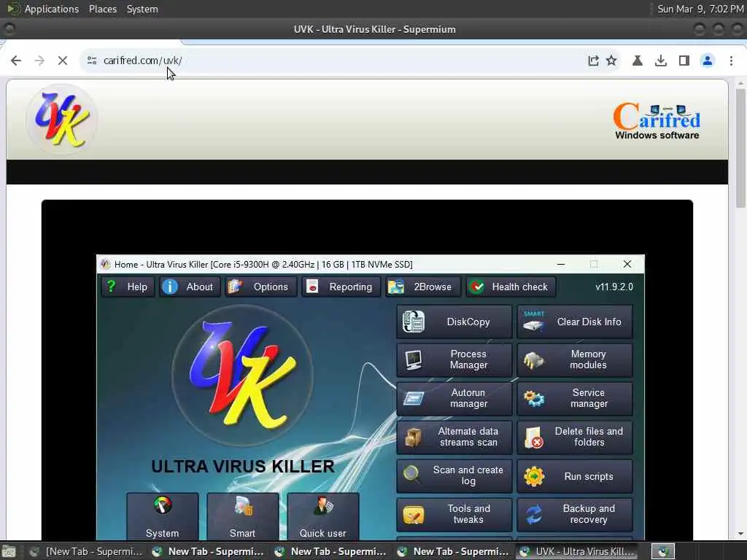Screen dimensions: 747x560
Task: Start Alternate data streams scan
Action: coord(454,437)
